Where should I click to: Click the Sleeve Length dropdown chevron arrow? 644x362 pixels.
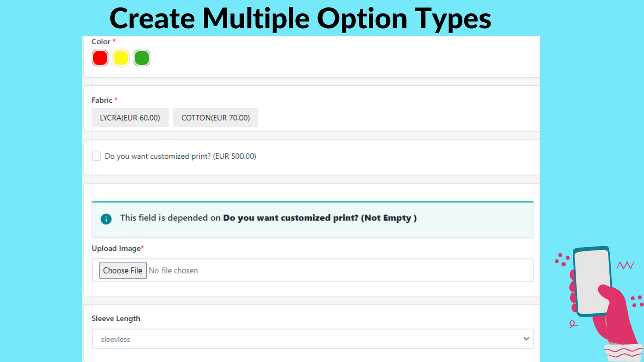(526, 339)
